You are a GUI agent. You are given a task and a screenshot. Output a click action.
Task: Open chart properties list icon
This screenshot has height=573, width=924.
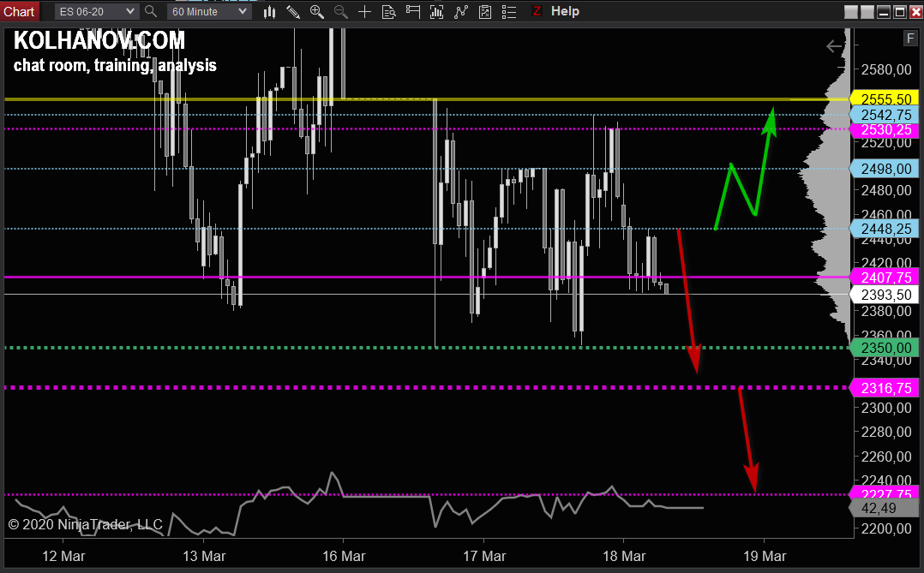tap(509, 11)
